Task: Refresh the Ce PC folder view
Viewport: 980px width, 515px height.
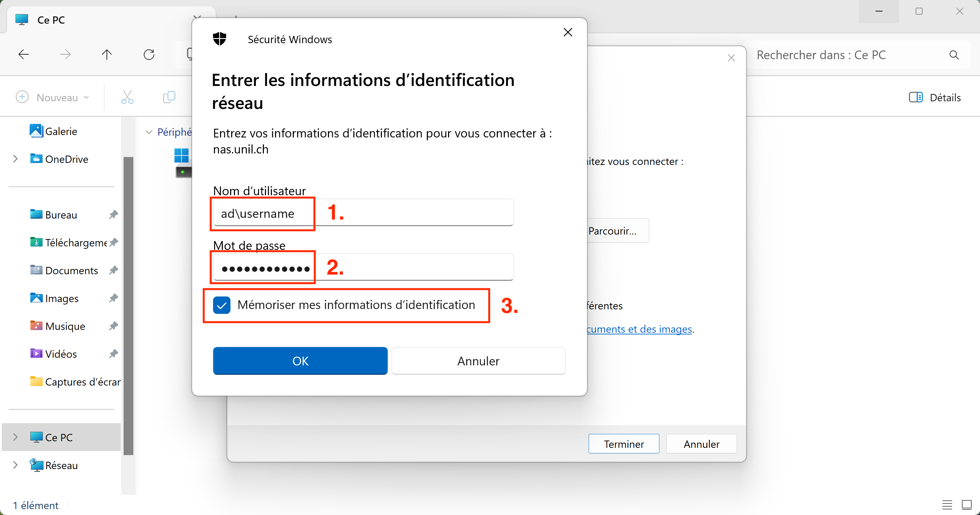Action: tap(149, 55)
